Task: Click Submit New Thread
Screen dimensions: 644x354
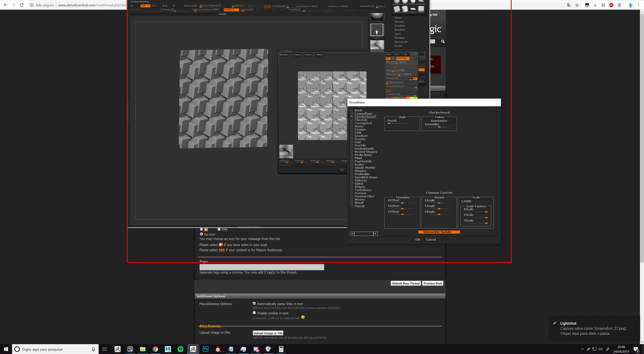Action: 406,283
